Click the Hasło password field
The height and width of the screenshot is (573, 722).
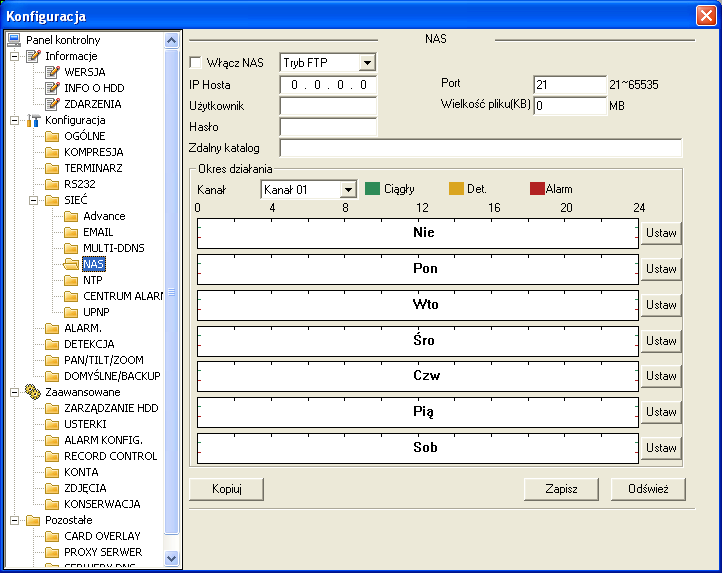[328, 127]
